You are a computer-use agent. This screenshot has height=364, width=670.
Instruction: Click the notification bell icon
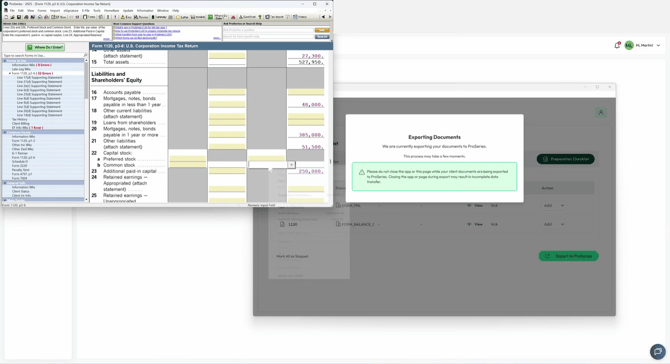(x=617, y=45)
